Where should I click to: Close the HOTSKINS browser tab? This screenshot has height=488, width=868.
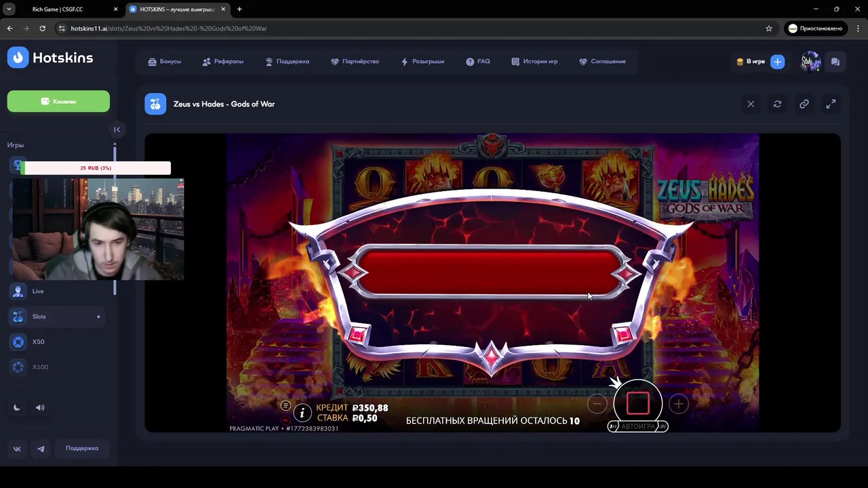[223, 9]
